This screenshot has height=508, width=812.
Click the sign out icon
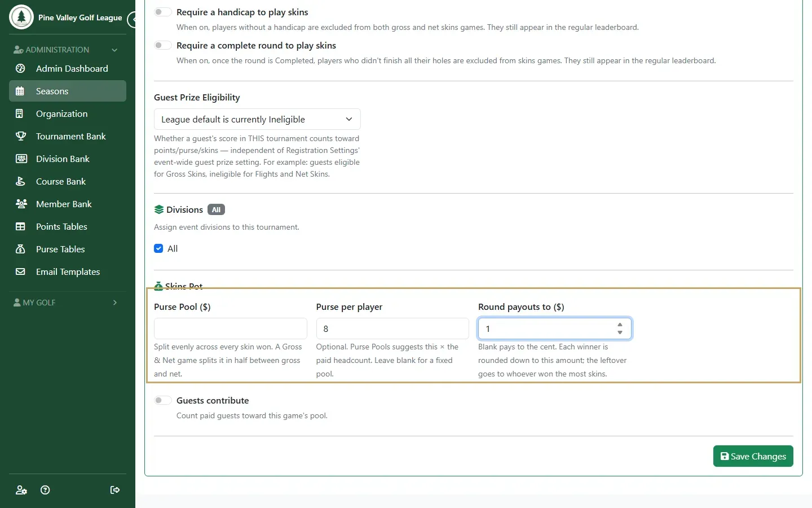coord(115,490)
